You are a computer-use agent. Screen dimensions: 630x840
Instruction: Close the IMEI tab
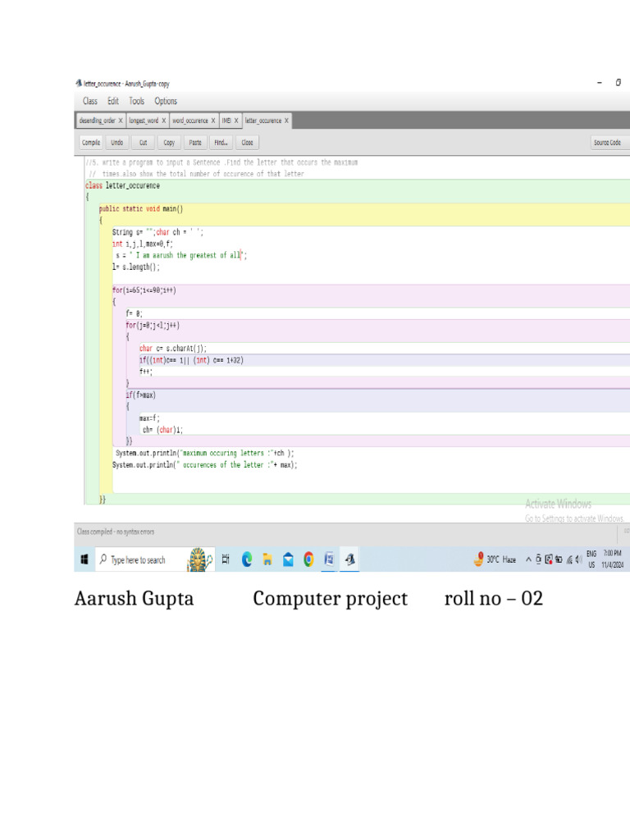pyautogui.click(x=235, y=121)
